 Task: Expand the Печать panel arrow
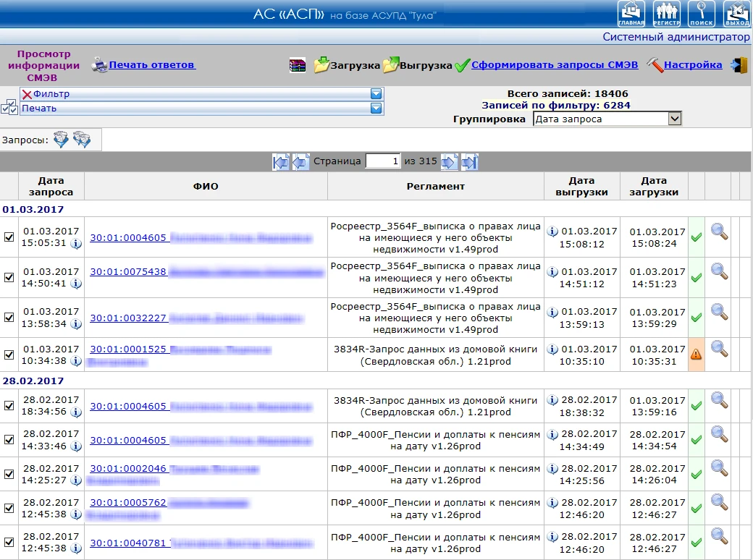(376, 109)
